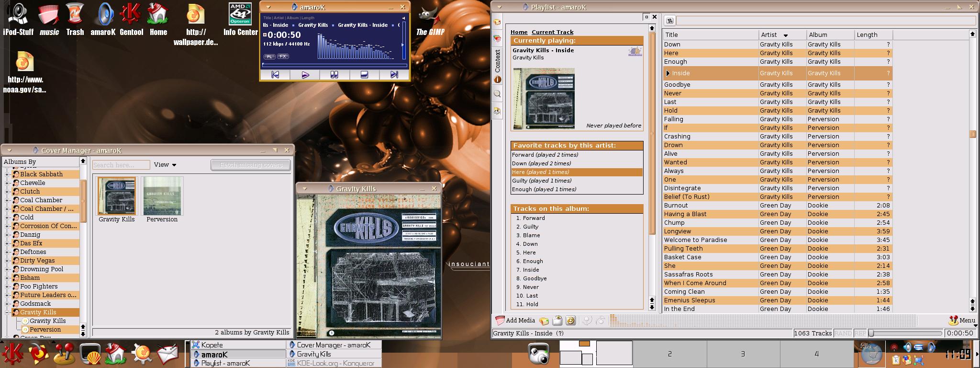This screenshot has width=980, height=368.
Task: Switch to Kopete in the taskbar
Action: pos(238,345)
